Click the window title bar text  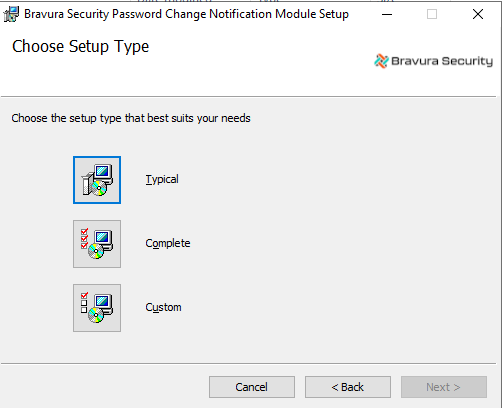186,14
